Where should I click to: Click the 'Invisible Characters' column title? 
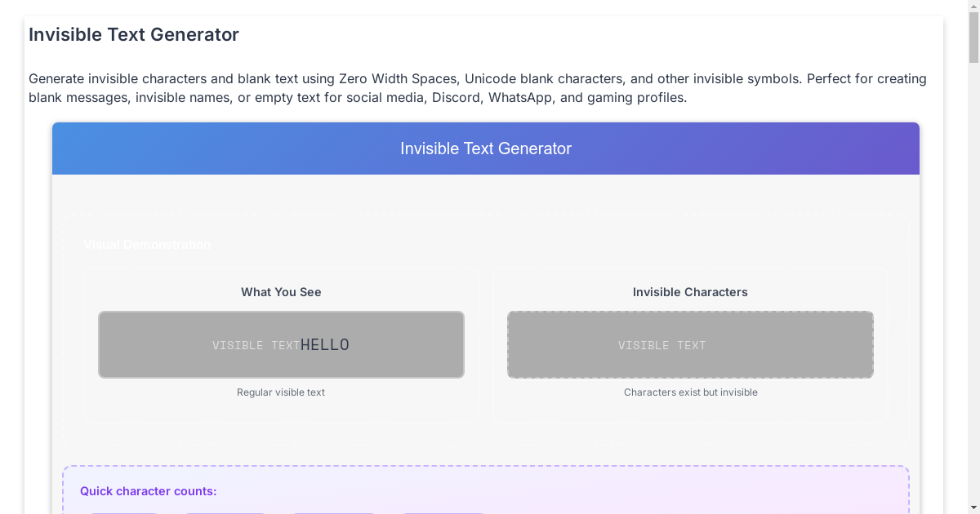coord(690,291)
